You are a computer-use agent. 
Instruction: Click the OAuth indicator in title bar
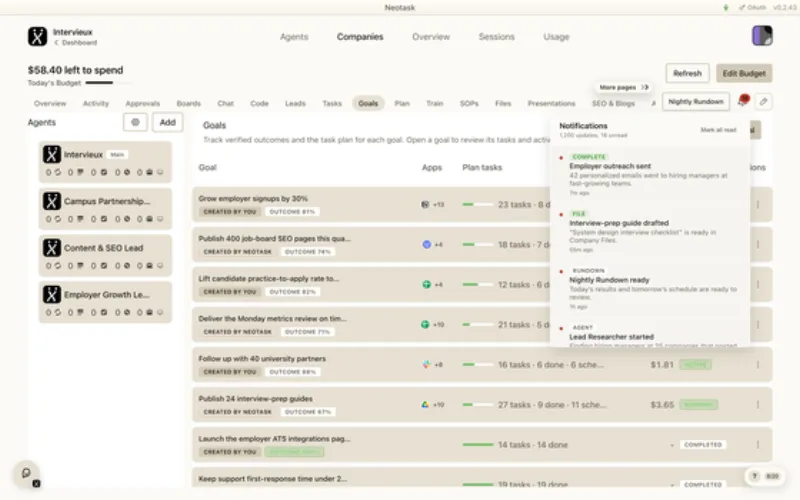[753, 8]
